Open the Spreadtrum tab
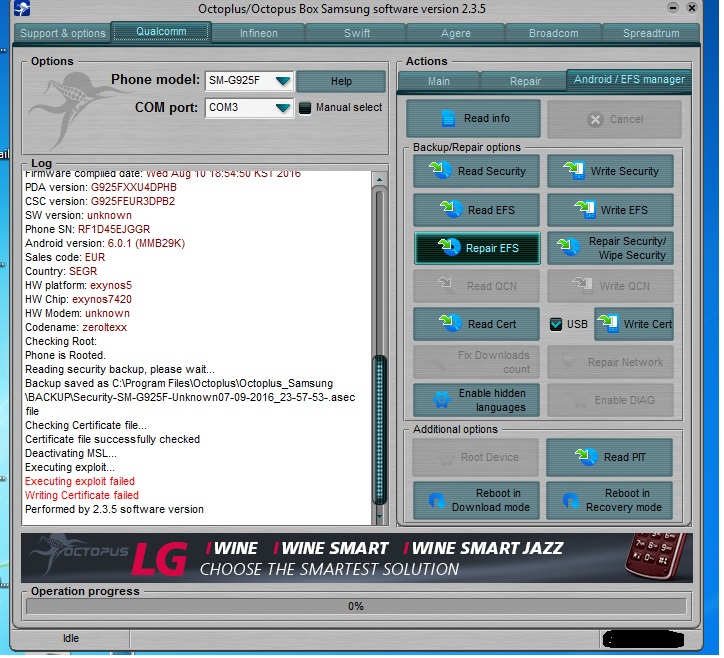The height and width of the screenshot is (658, 724). click(x=651, y=33)
